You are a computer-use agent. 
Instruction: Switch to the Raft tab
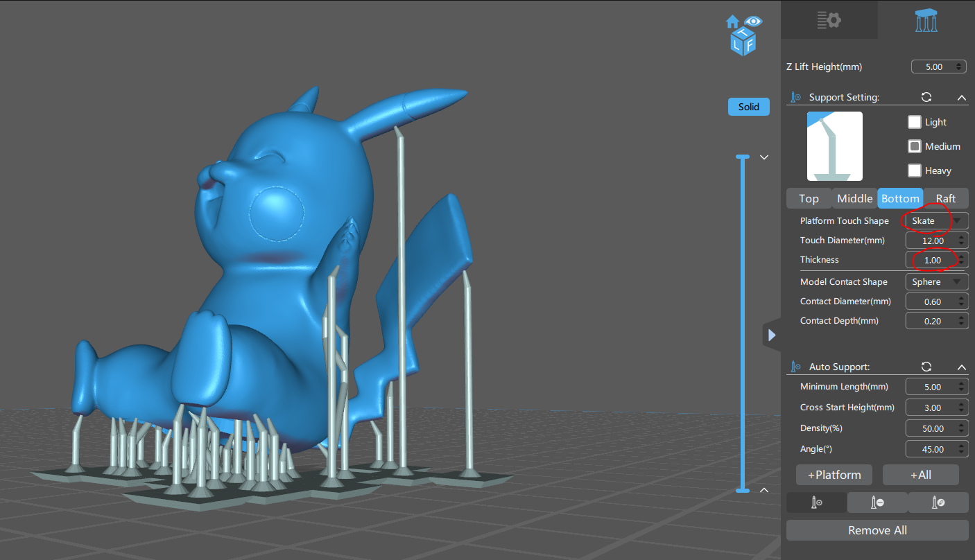tap(946, 198)
